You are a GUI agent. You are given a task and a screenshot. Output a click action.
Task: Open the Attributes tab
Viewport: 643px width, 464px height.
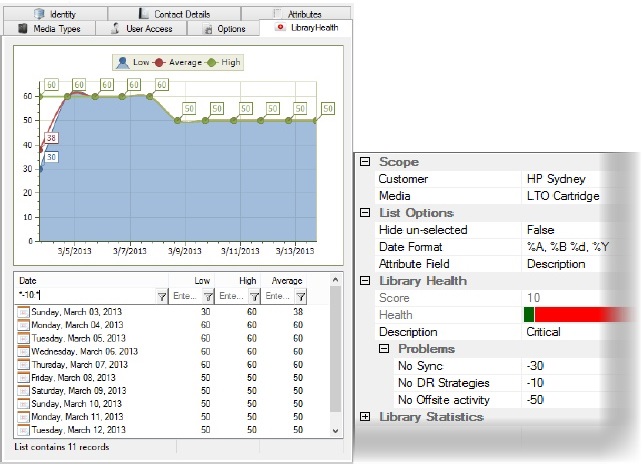(x=296, y=14)
